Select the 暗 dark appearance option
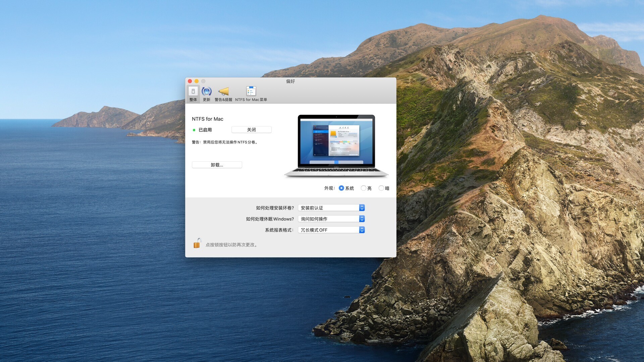Image resolution: width=644 pixels, height=362 pixels. 381,188
